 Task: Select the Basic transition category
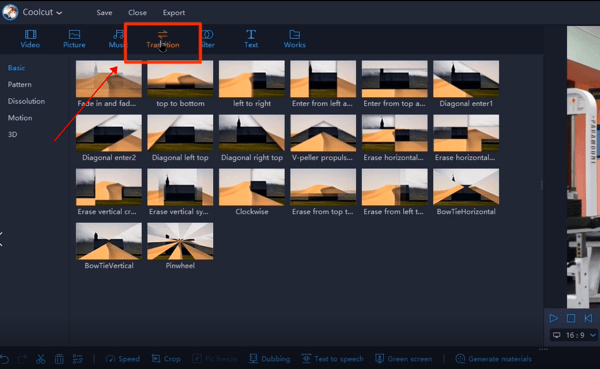click(16, 68)
